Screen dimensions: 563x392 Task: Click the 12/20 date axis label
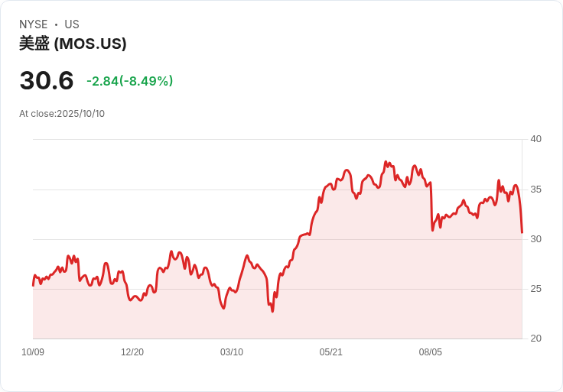coord(132,352)
